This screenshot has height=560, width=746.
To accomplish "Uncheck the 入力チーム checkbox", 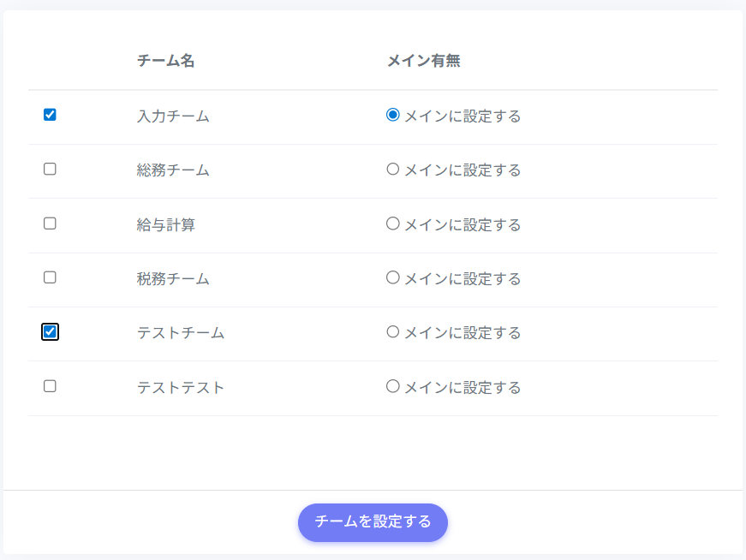I will click(x=50, y=115).
